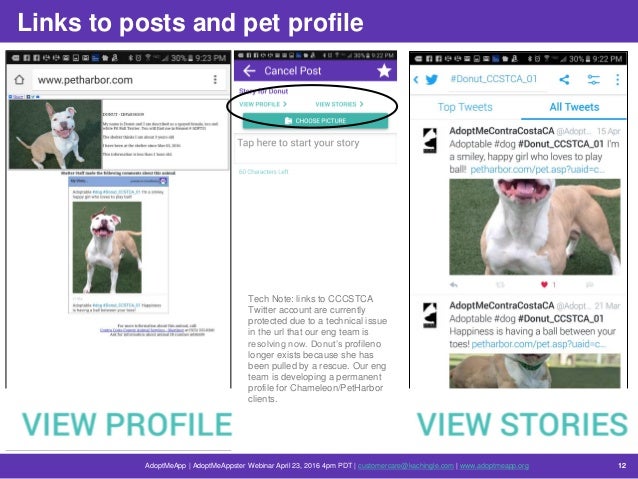The width and height of the screenshot is (638, 479).
Task: Tap the share icon in Twitter header
Action: pyautogui.click(x=564, y=79)
